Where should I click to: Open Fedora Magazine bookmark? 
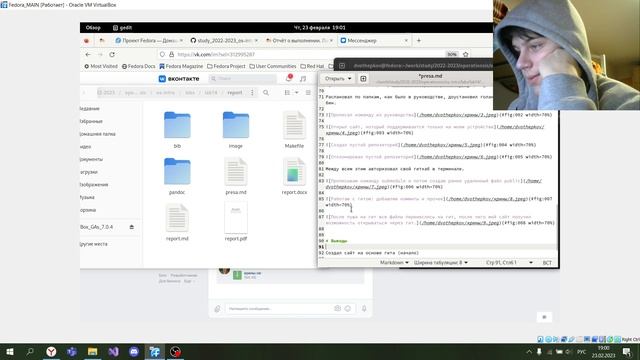point(181,66)
